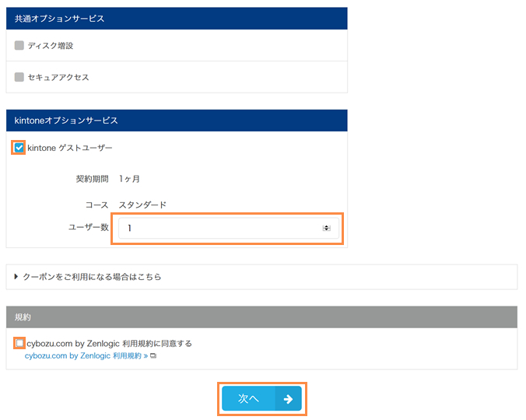
Task: Click the コース value スタンダード
Action: 142,205
